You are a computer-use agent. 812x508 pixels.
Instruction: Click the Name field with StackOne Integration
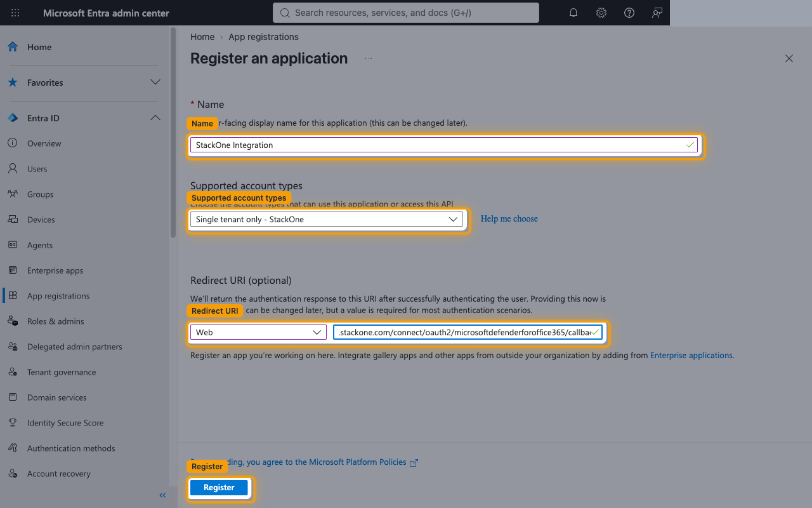[x=444, y=145]
